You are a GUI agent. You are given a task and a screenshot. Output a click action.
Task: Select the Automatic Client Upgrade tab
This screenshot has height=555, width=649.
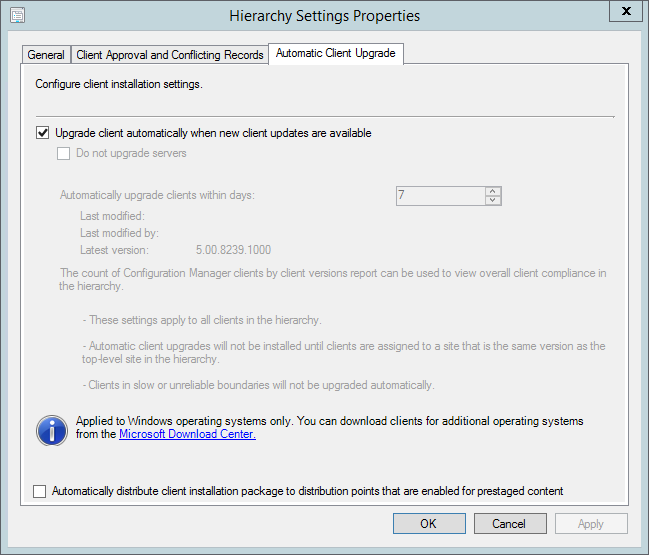coord(336,53)
